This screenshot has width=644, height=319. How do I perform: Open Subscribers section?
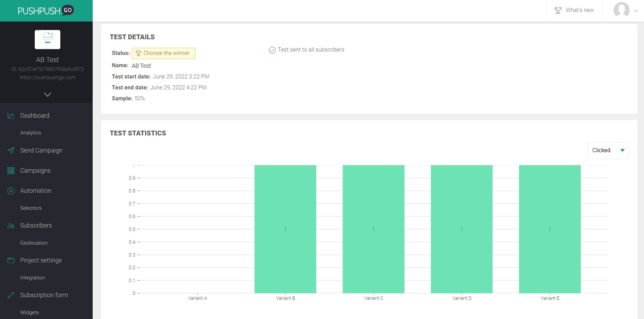pos(36,226)
